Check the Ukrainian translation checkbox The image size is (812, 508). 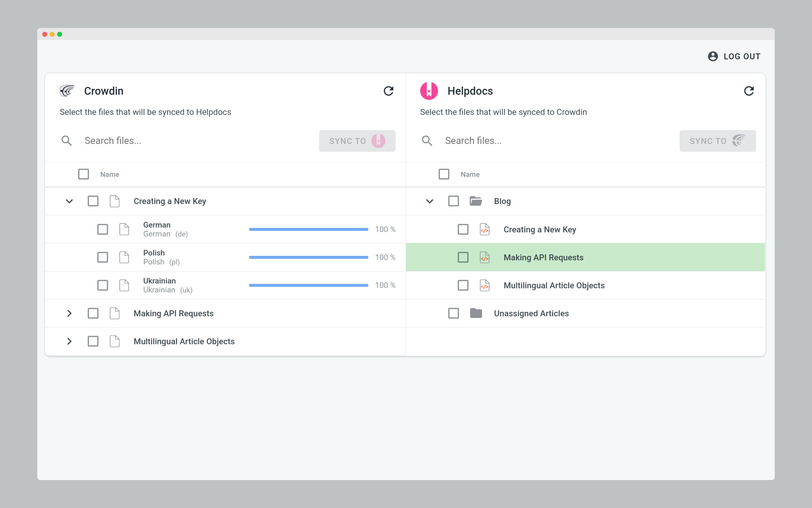[103, 285]
